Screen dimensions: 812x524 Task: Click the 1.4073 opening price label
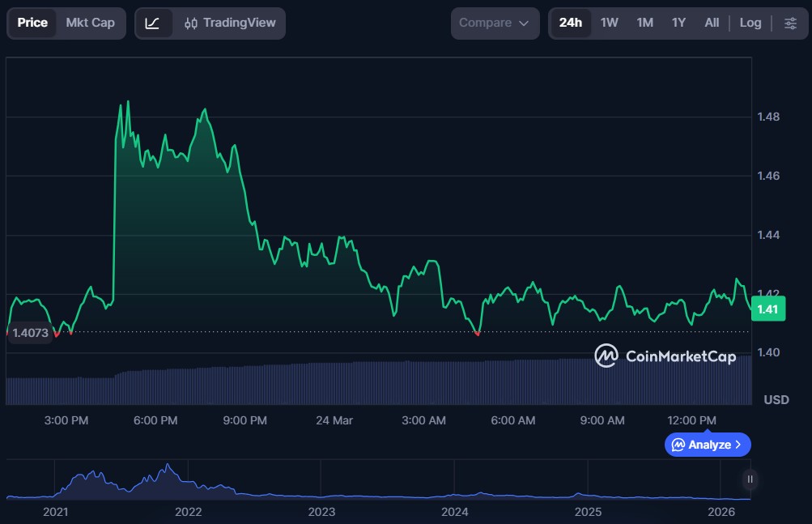pos(30,333)
